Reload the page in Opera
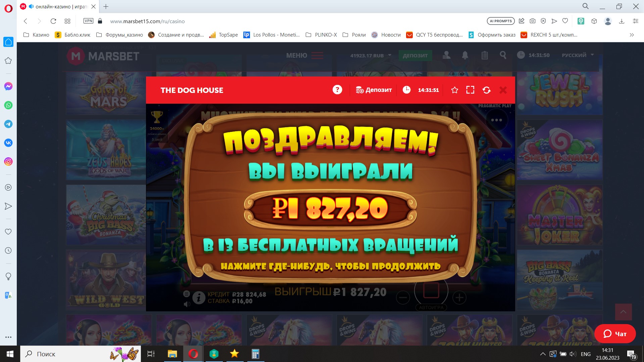The width and height of the screenshot is (644, 362). click(53, 21)
